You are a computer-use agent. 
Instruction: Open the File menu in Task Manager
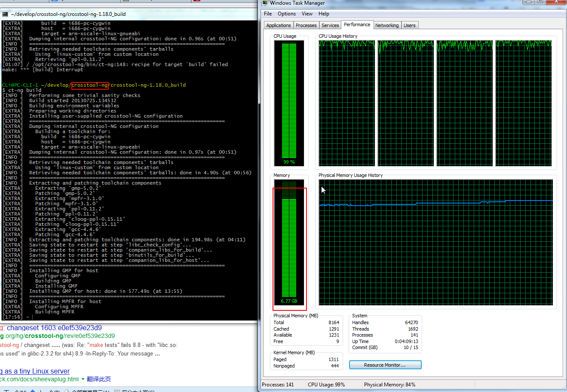(x=268, y=14)
